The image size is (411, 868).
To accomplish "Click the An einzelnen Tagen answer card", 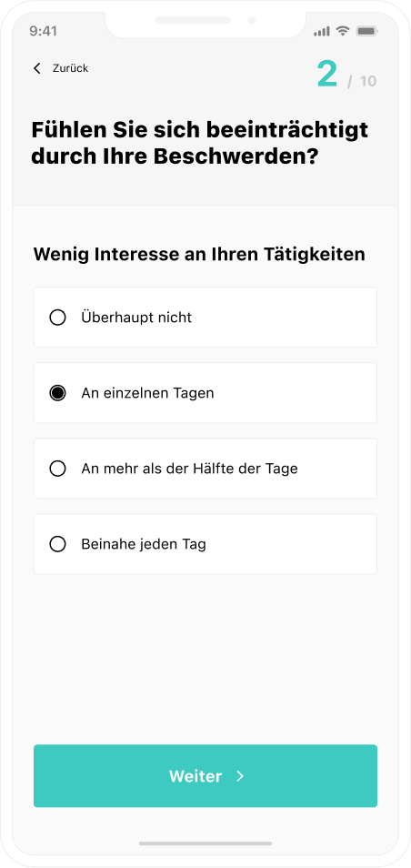I will click(x=205, y=393).
